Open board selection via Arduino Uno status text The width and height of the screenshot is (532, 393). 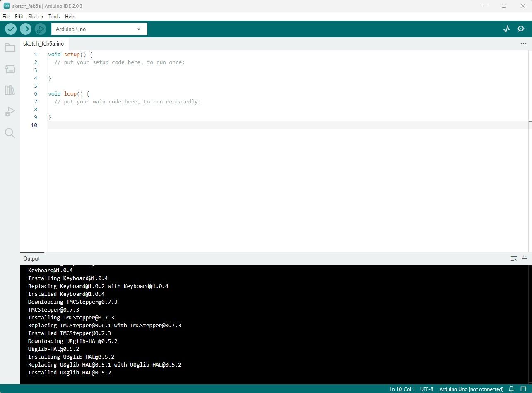[471, 389]
